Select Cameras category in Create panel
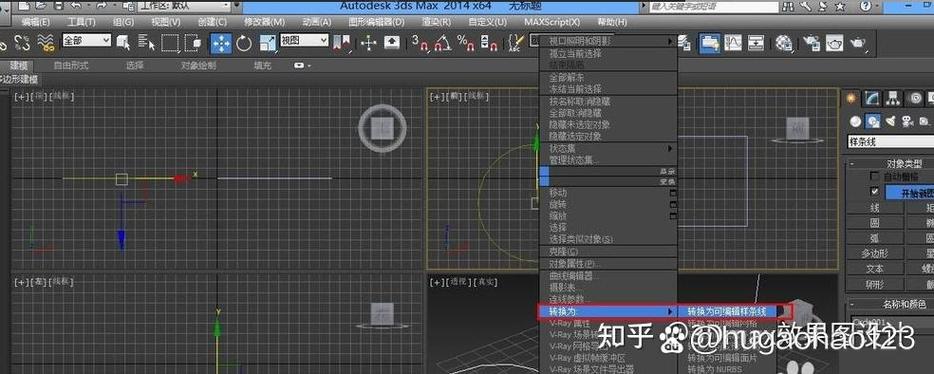Viewport: 934px width, 374px height. (x=908, y=121)
